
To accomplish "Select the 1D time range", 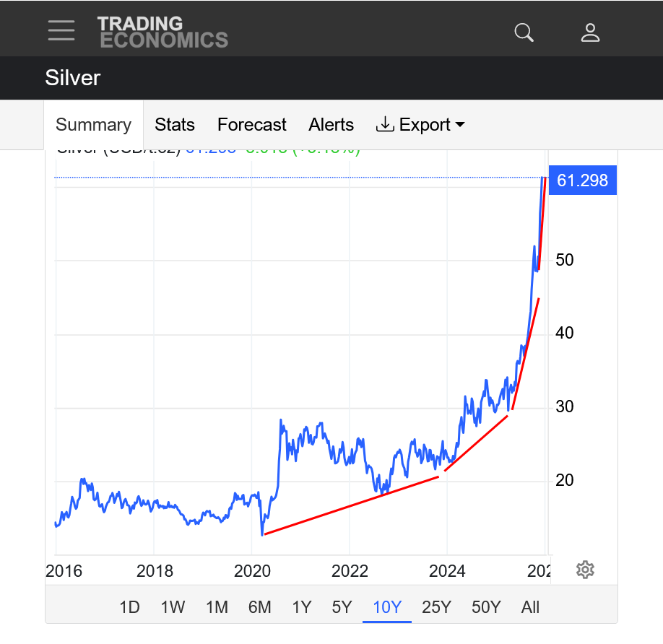I will click(129, 607).
